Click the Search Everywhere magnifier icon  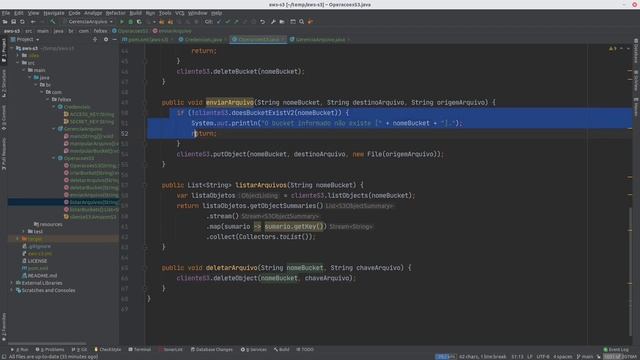[302, 22]
